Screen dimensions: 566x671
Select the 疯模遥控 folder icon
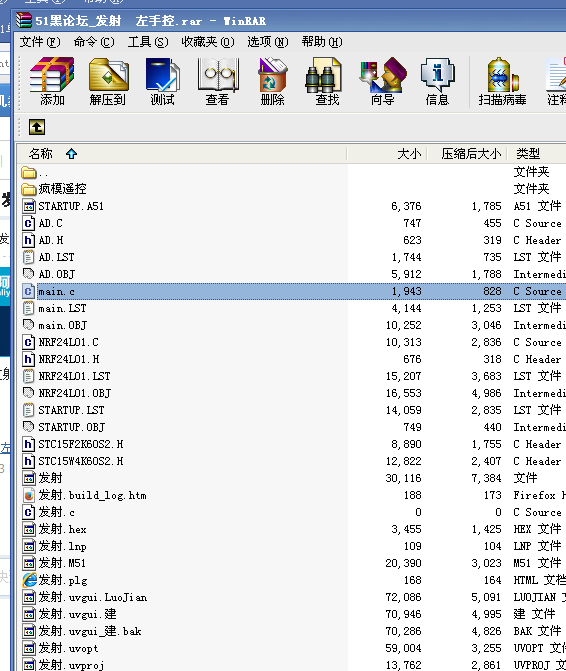[x=29, y=189]
